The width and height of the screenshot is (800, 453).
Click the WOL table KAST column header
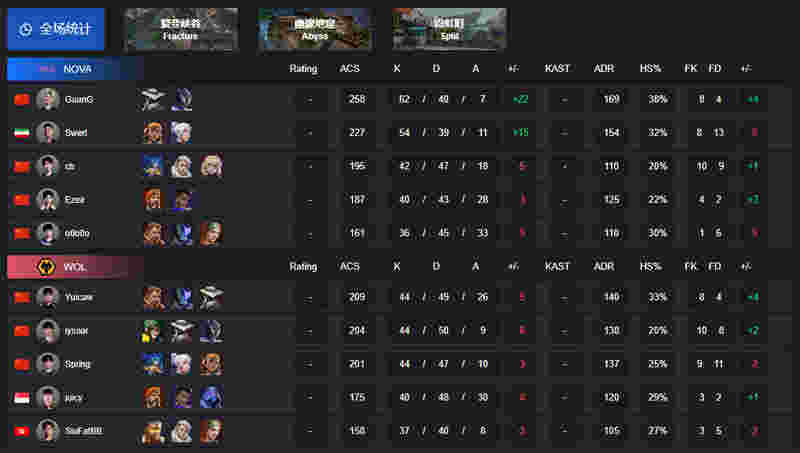557,266
